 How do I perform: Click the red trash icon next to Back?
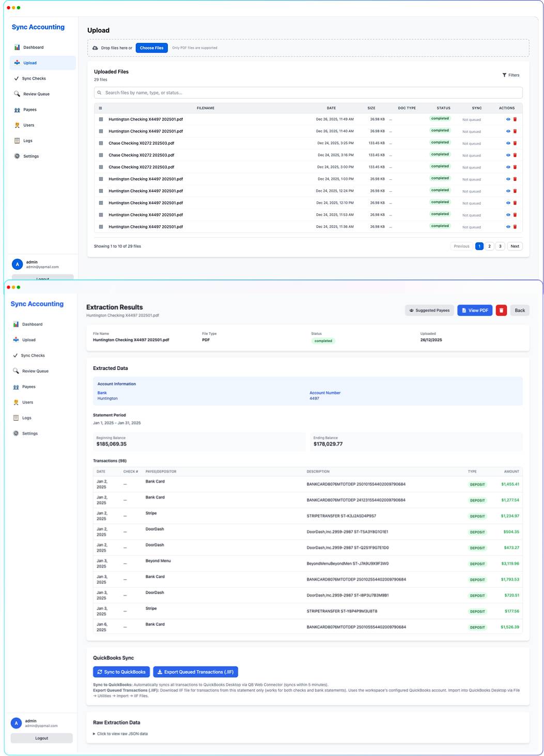tap(501, 311)
